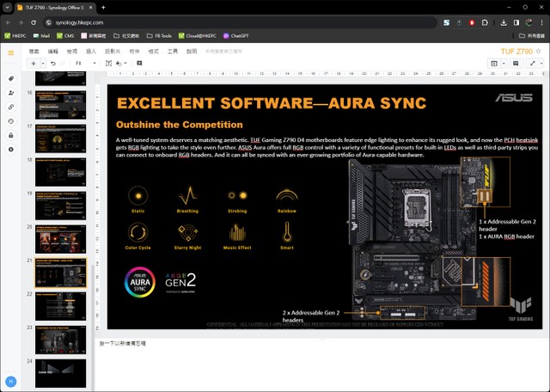Open the tag icon in left sidebar
The image size is (550, 392).
click(11, 78)
